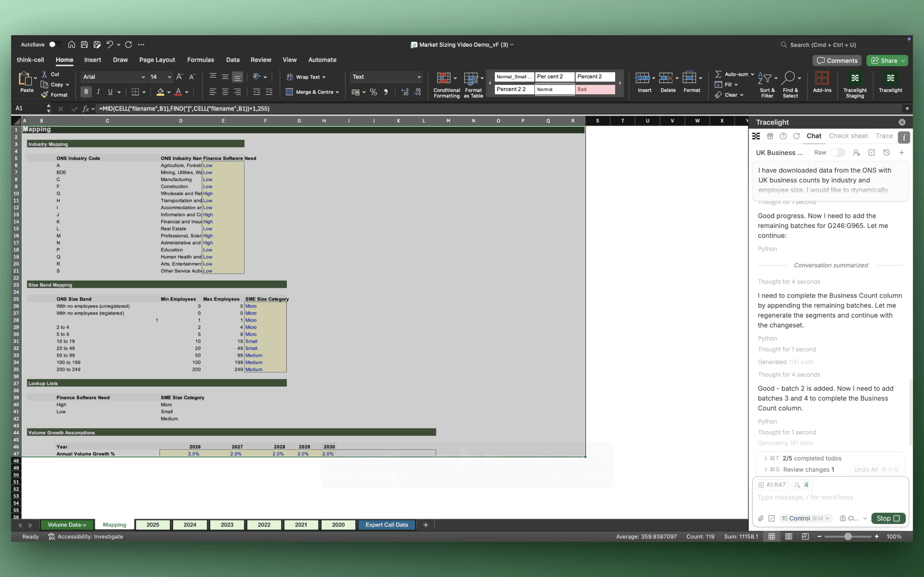Viewport: 924px width, 577px height.
Task: Open the Formulas ribbon tab
Action: [x=201, y=60]
